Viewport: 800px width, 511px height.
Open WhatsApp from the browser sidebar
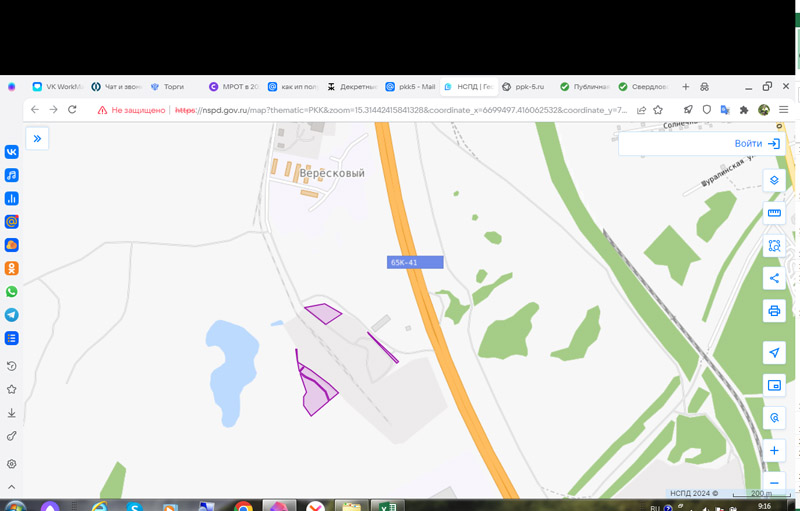[x=12, y=291]
